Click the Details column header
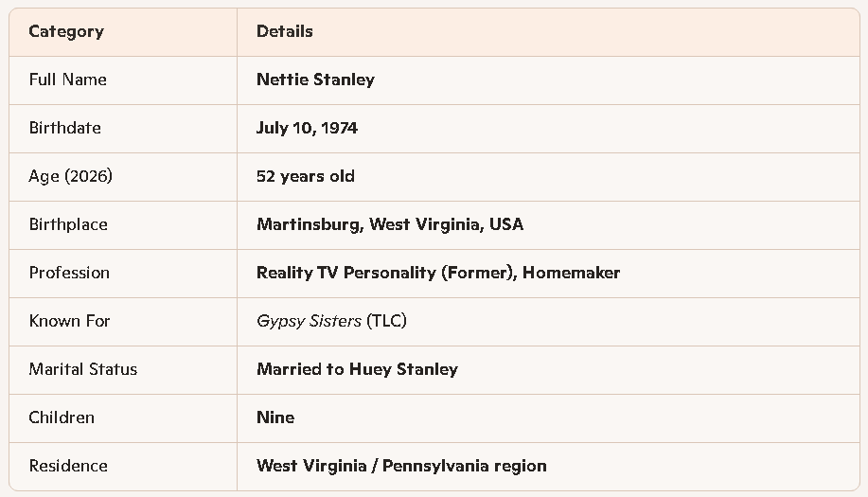 click(x=284, y=31)
